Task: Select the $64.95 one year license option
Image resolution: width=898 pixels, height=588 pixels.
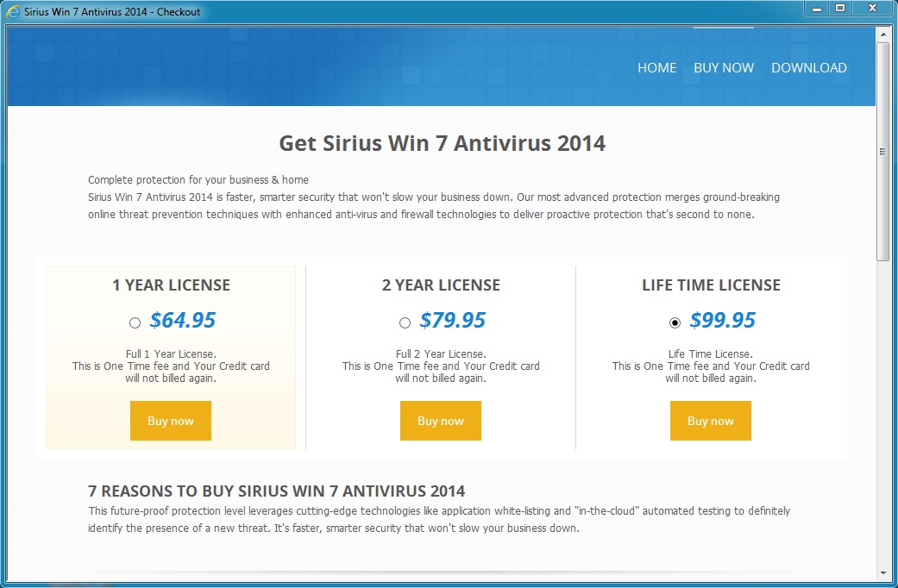Action: 135,323
